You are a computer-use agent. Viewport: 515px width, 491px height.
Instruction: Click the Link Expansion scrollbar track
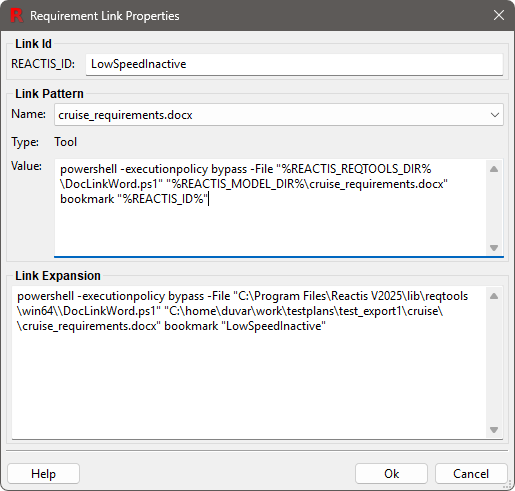coord(494,363)
